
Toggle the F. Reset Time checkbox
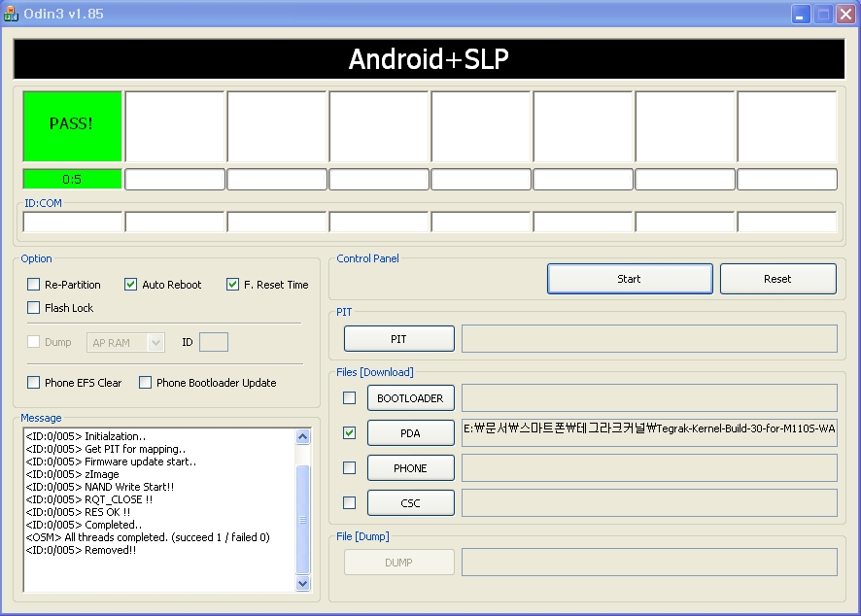tap(233, 285)
